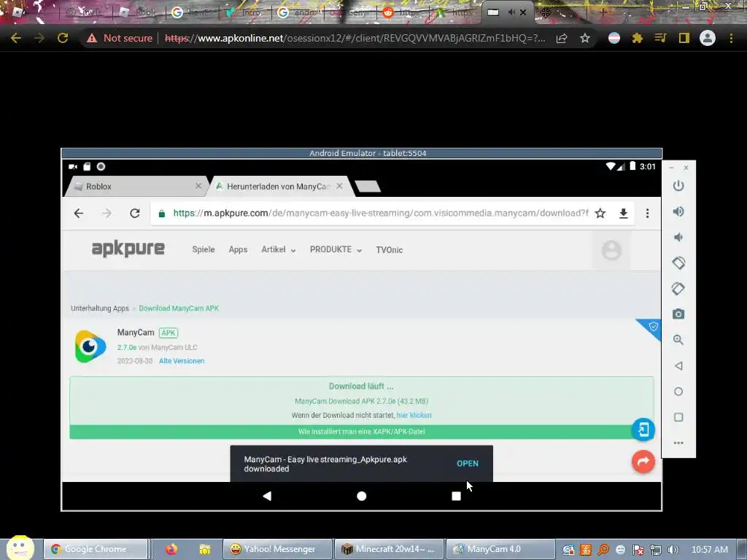
Task: Click the Not secure warning indicator
Action: tap(120, 38)
